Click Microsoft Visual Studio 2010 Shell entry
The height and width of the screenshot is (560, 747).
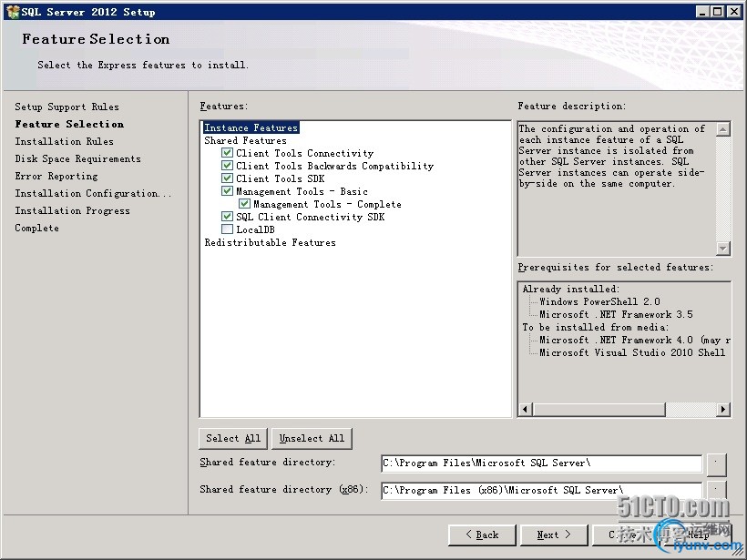(632, 353)
